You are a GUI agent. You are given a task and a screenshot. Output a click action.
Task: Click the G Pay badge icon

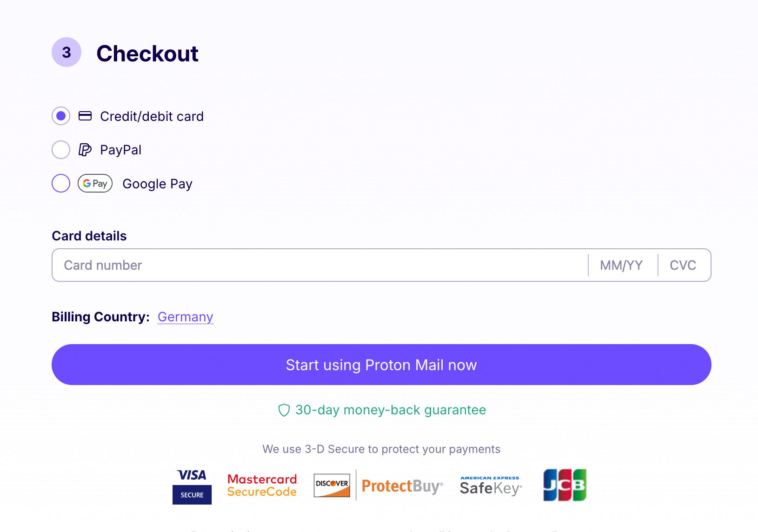95,183
